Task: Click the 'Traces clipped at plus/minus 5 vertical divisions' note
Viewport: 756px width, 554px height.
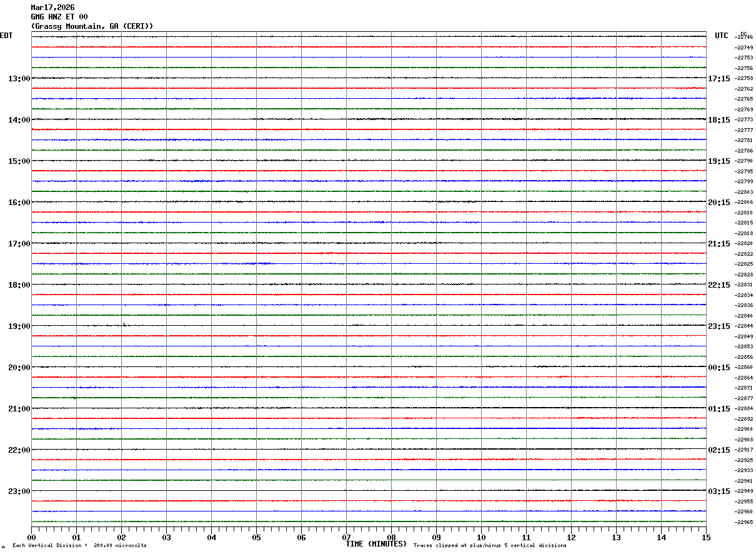Action: point(490,546)
